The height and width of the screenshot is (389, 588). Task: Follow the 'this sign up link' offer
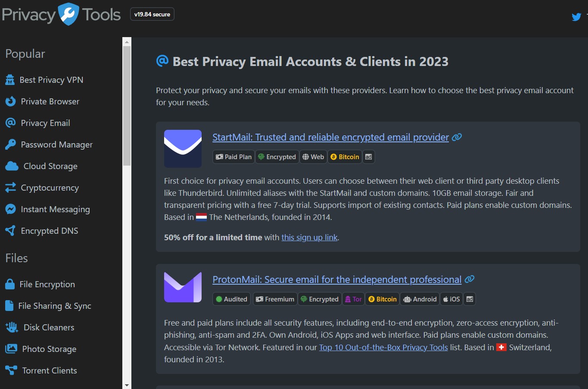(x=310, y=237)
